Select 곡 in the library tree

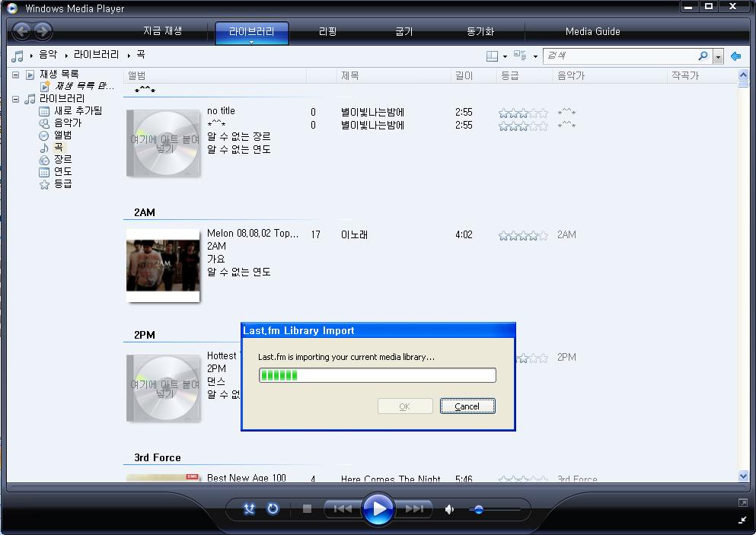pyautogui.click(x=59, y=147)
